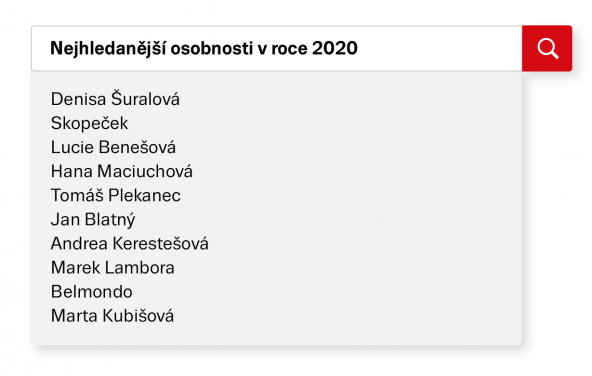The height and width of the screenshot is (376, 592).
Task: Click the surname Šuralová in the first suggestion
Action: pyautogui.click(x=145, y=99)
